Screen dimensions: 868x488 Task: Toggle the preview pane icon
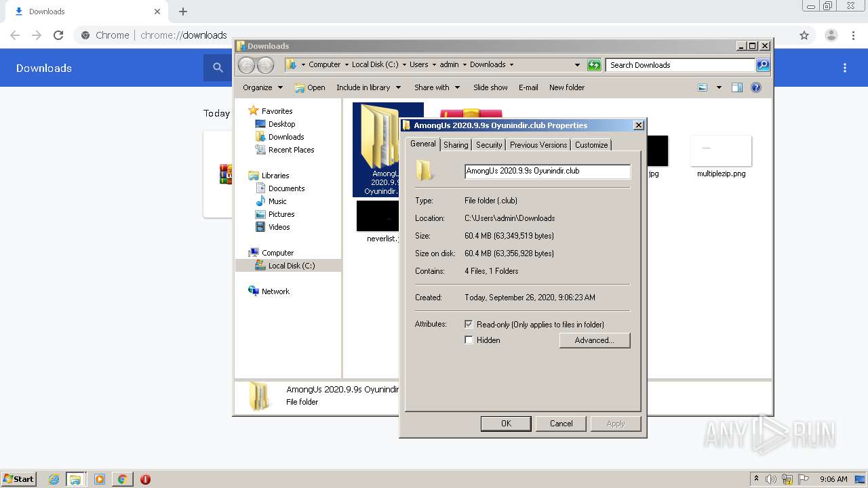click(x=737, y=87)
